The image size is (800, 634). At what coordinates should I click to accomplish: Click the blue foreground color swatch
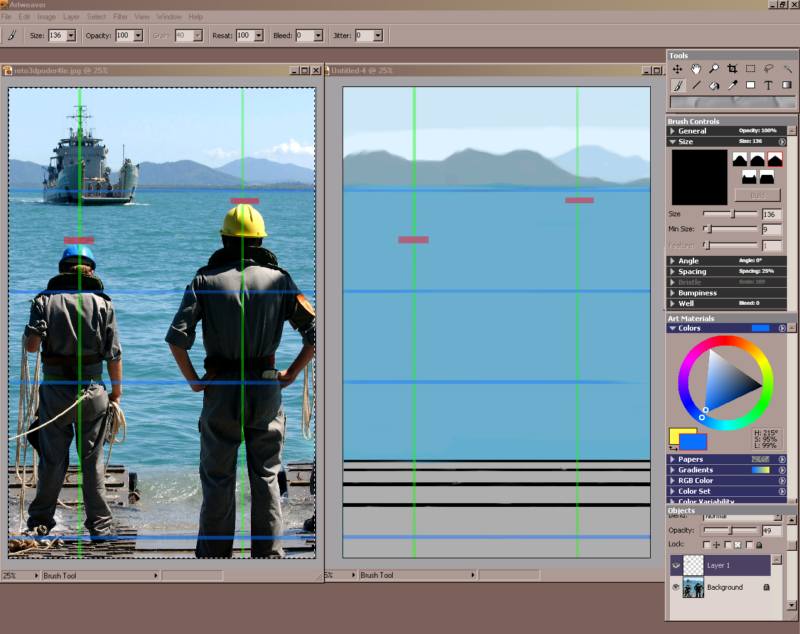pos(693,442)
